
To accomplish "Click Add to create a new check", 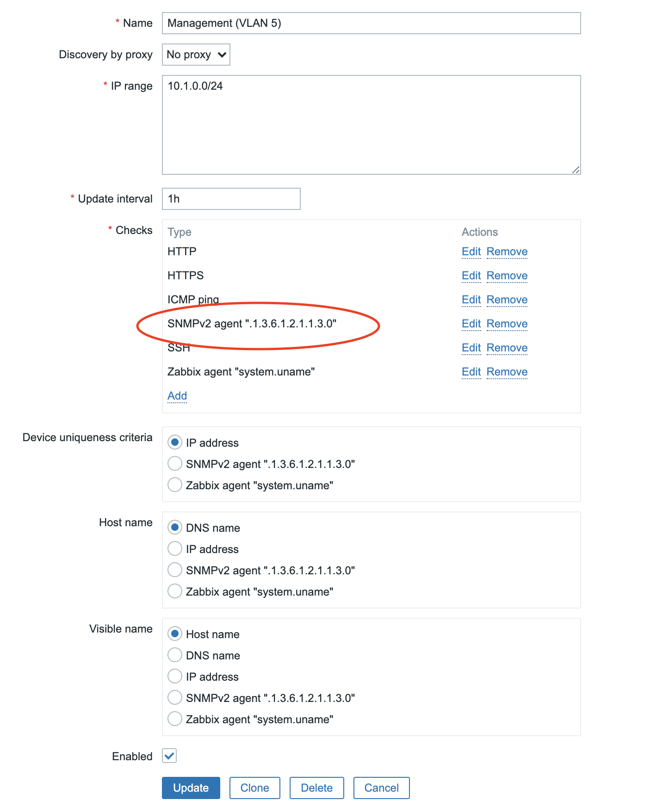I will pos(177,396).
